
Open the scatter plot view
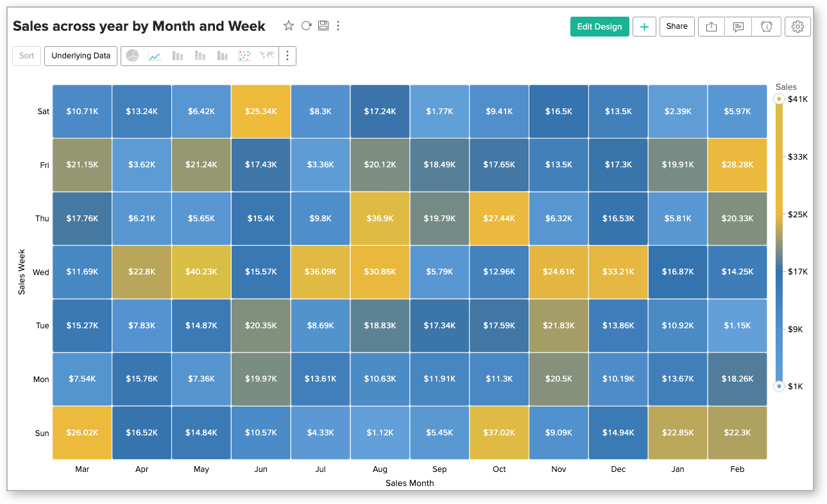coord(244,56)
